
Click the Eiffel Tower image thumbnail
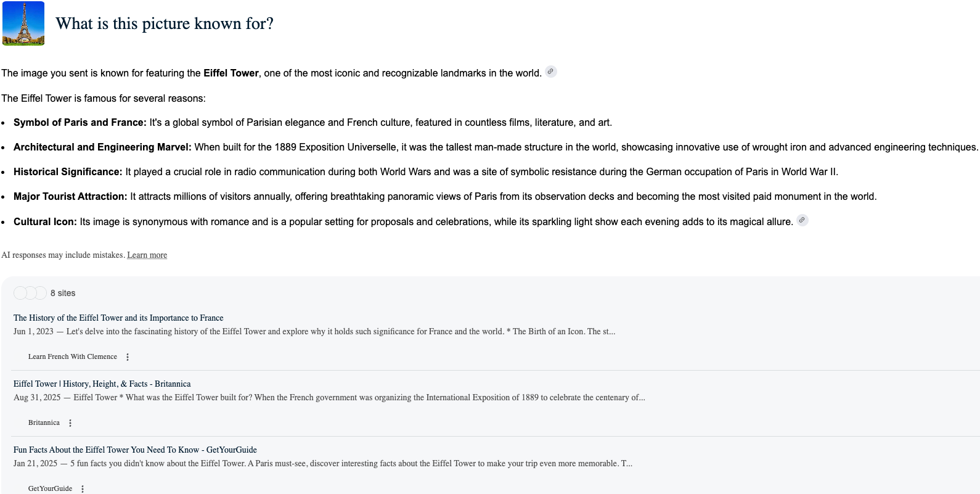[23, 23]
